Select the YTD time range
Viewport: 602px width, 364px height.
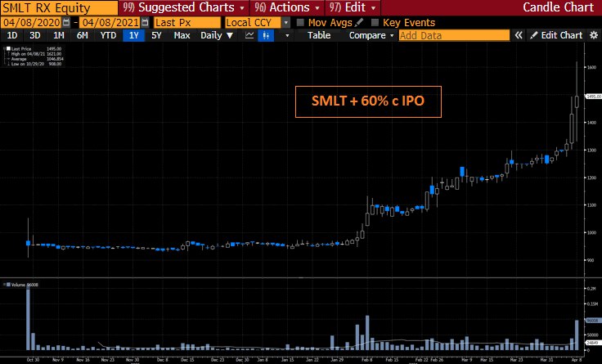click(x=108, y=35)
